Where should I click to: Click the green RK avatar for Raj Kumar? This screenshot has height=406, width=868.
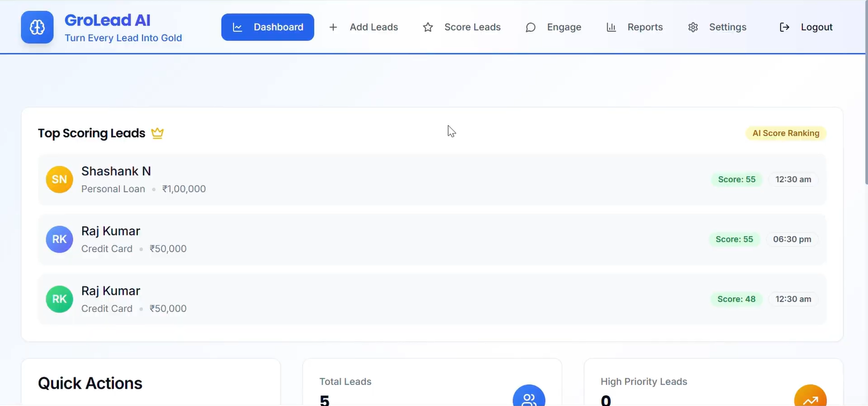[x=59, y=299]
